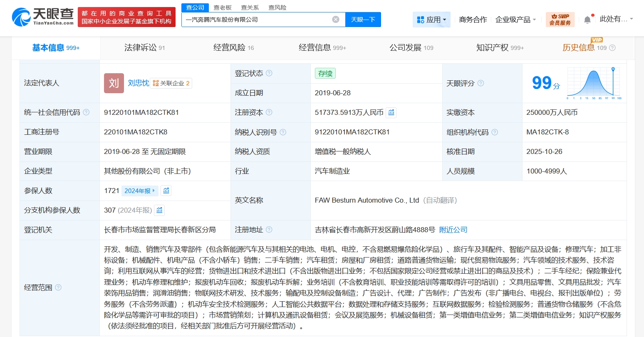This screenshot has height=337, width=644.
Task: Click the 天眼一下 search button
Action: pos(363,19)
